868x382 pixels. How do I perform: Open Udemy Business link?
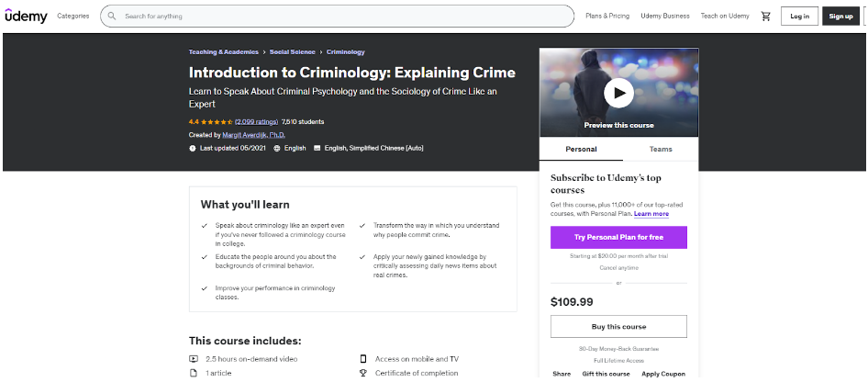click(x=665, y=16)
